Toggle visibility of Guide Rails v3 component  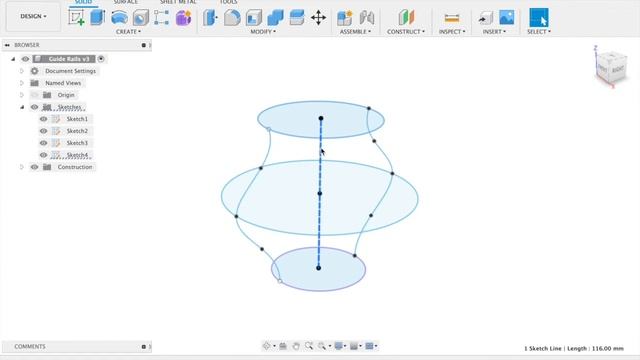[x=25, y=59]
